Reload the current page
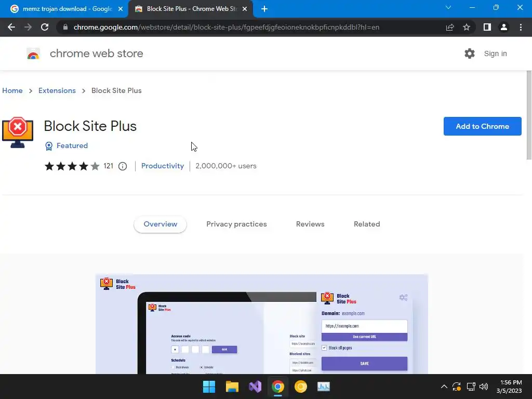This screenshot has height=399, width=532. (45, 27)
